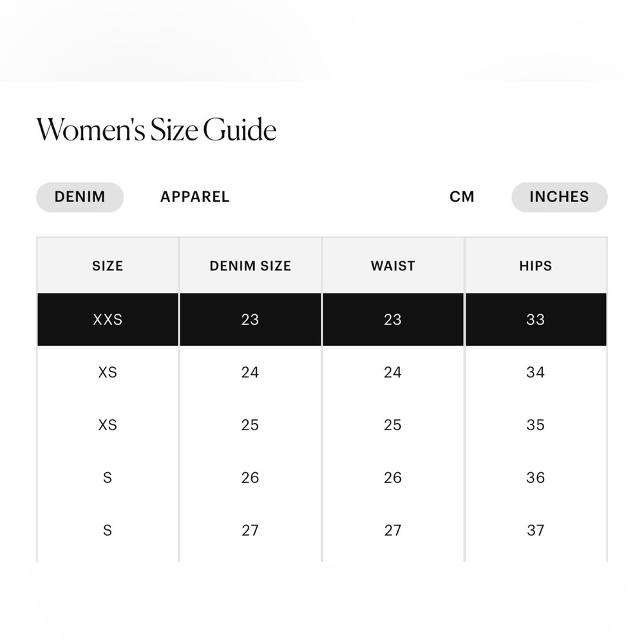Click hips value 33 cell

(536, 319)
